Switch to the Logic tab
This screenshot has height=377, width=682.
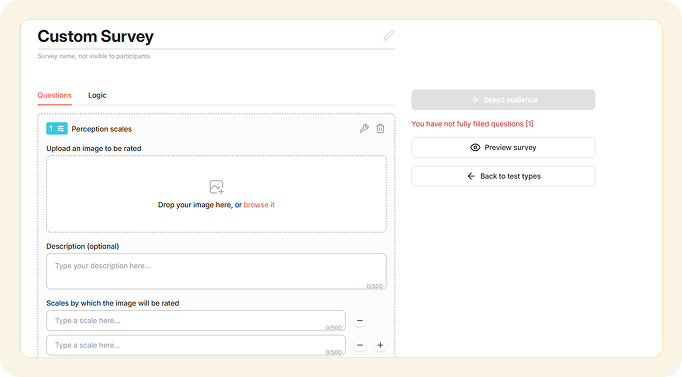coord(97,95)
